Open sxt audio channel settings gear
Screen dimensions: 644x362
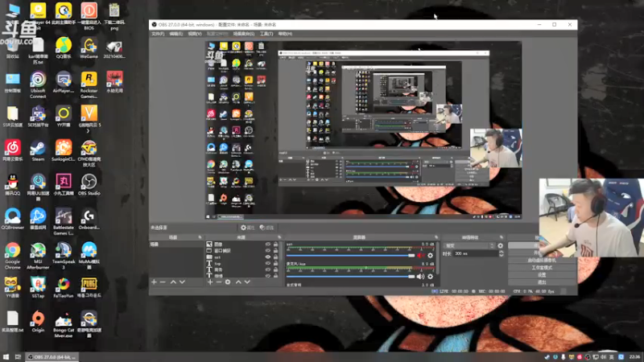430,255
